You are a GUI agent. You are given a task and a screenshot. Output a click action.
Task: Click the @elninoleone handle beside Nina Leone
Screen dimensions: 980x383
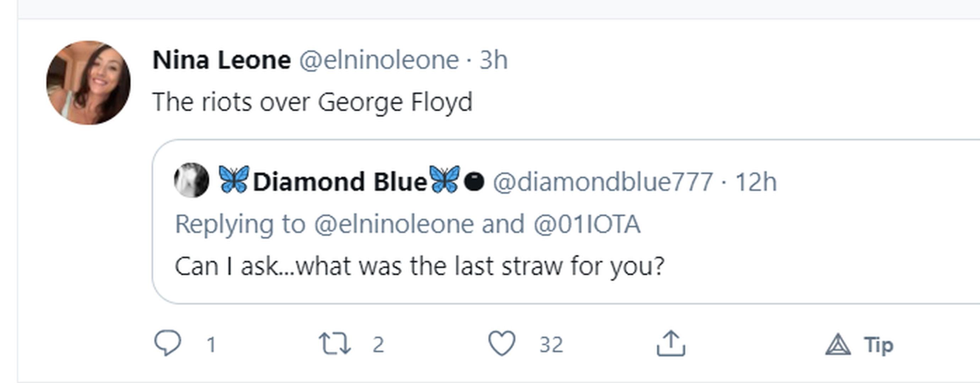click(x=379, y=60)
